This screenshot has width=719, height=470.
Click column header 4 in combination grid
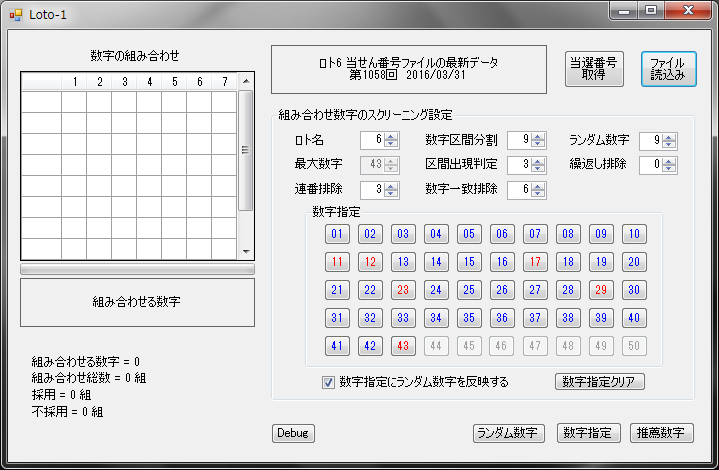149,82
